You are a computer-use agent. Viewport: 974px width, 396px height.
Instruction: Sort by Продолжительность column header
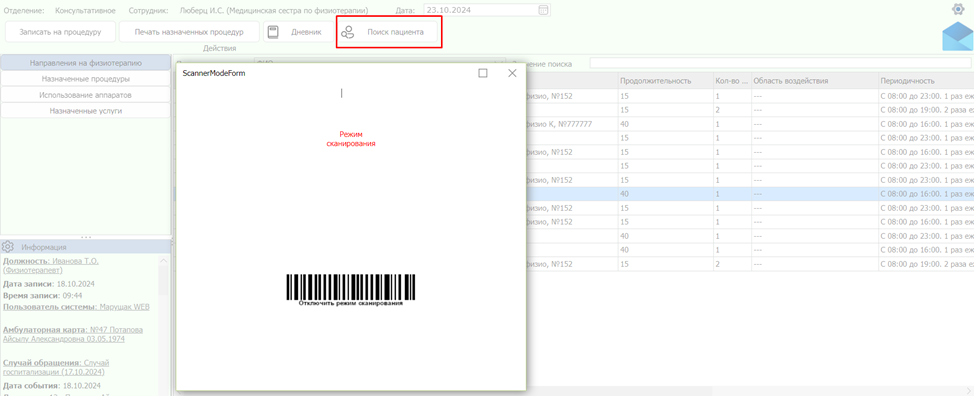pyautogui.click(x=655, y=81)
